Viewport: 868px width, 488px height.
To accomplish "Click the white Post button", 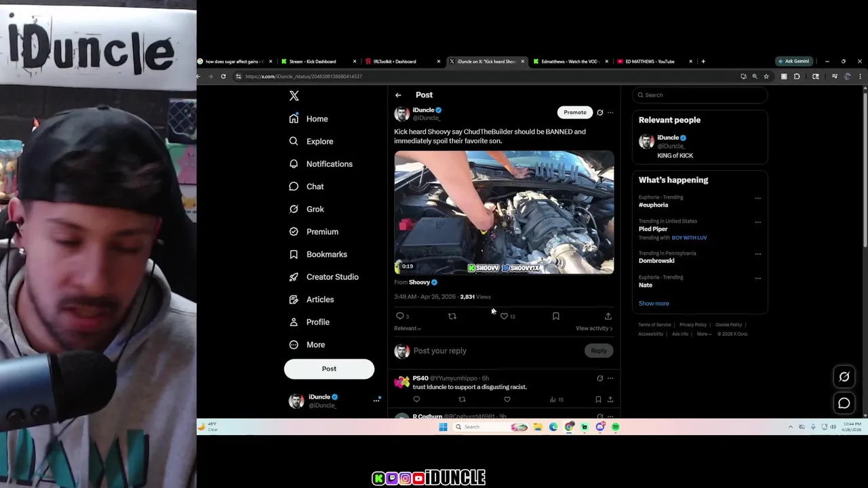I will [329, 369].
